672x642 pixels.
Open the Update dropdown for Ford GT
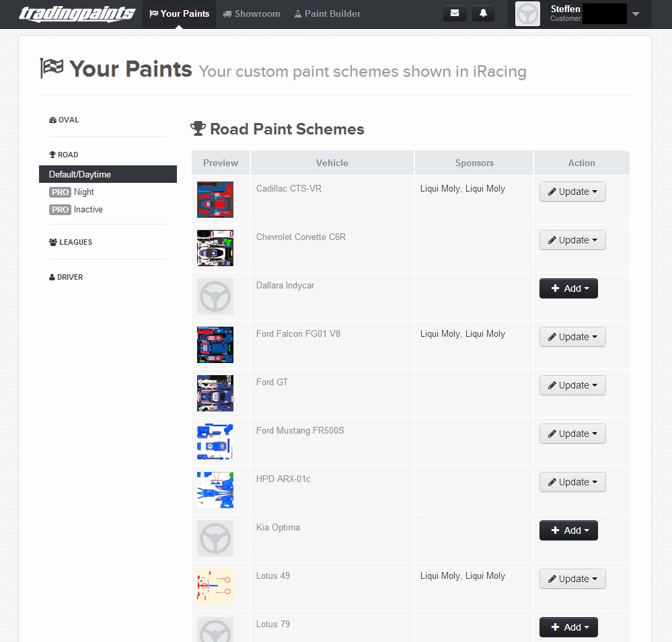[572, 385]
